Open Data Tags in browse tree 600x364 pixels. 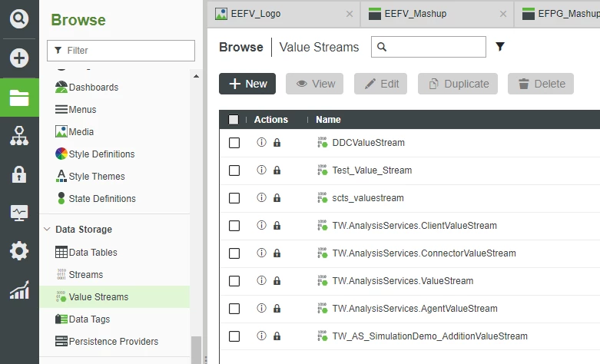89,319
